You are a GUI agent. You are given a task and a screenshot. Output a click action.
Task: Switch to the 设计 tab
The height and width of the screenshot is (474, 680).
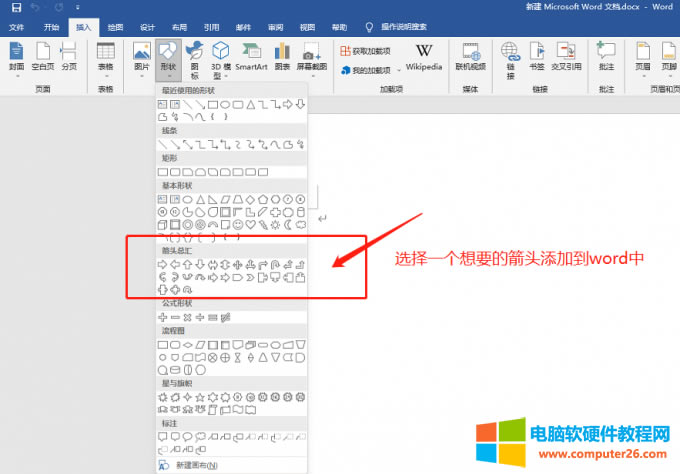(x=147, y=27)
